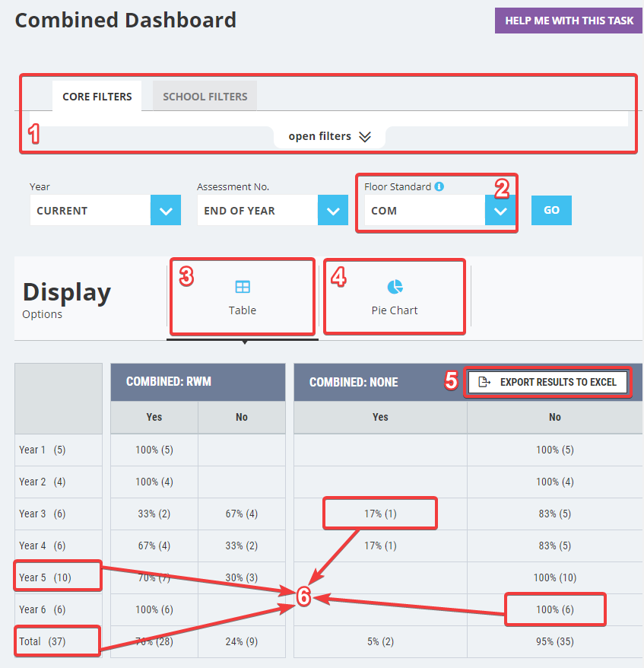The image size is (644, 668).
Task: Open the Floor Standard dropdown arrow
Action: [500, 210]
